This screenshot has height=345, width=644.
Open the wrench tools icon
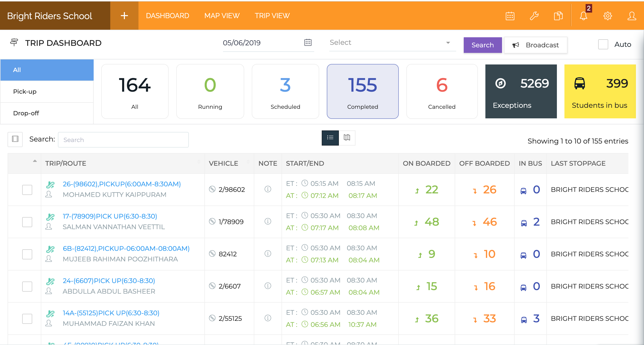[534, 16]
